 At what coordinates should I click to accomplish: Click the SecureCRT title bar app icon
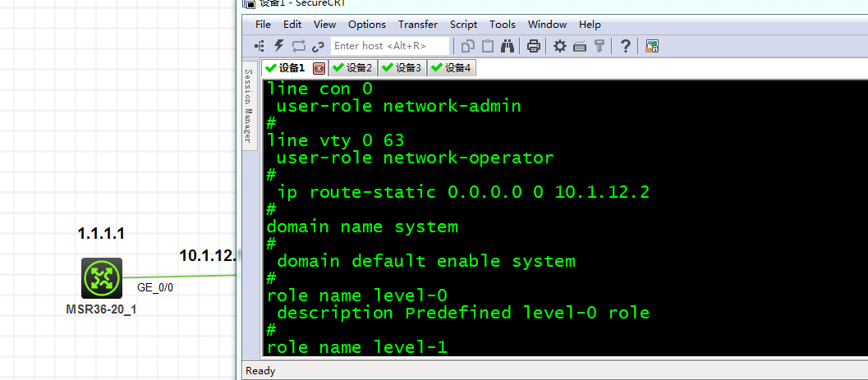click(249, 3)
